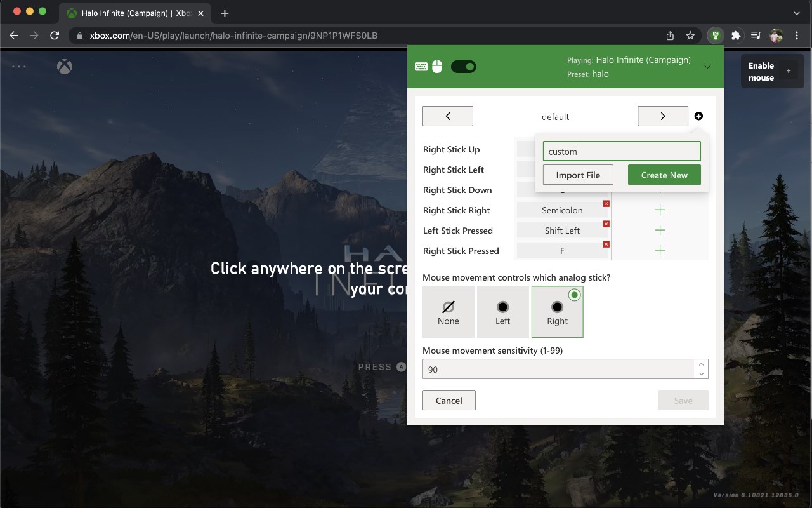Remove the Semicolon key binding

[x=606, y=204]
